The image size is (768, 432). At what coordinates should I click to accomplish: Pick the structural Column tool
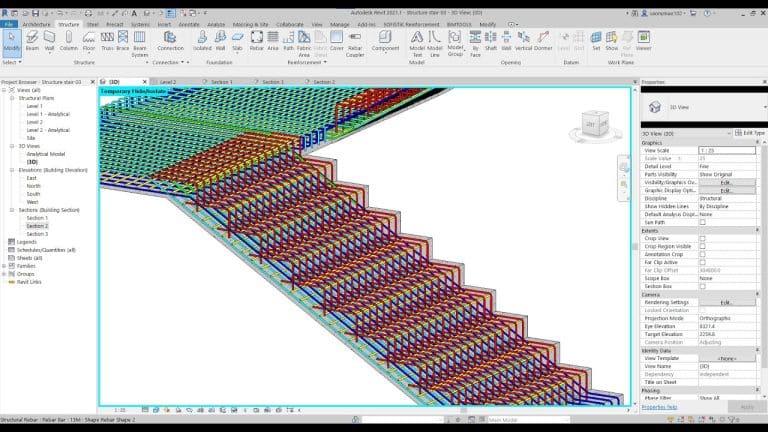tap(69, 41)
